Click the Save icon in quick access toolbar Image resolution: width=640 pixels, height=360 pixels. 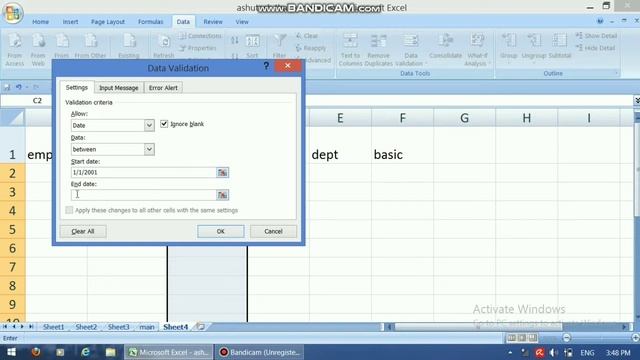pos(7,87)
